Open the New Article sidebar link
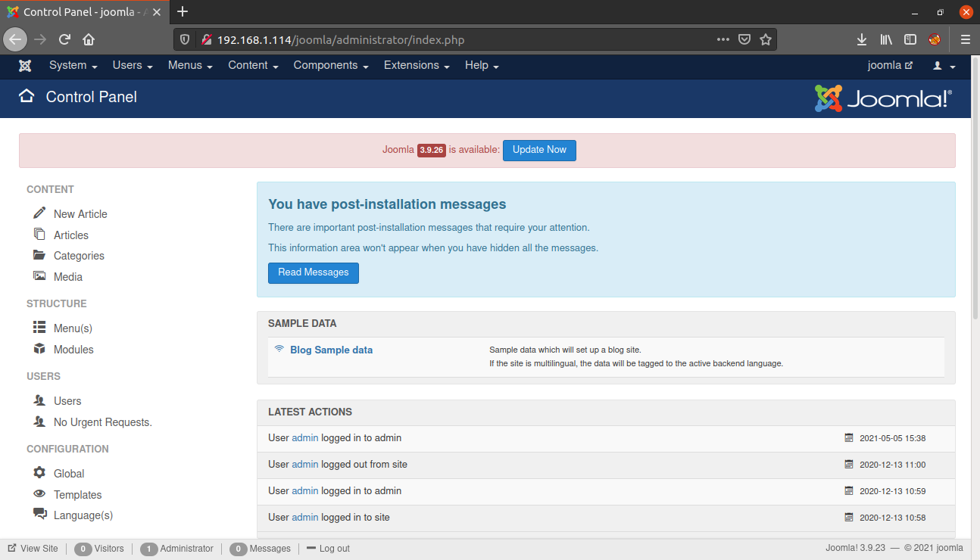Screen dimensions: 980x560 click(80, 214)
